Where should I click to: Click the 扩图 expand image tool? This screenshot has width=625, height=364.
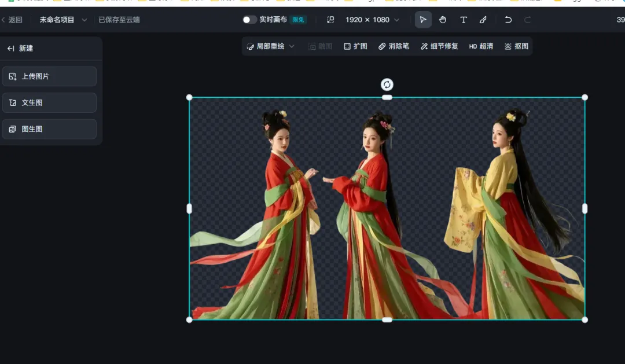point(355,46)
